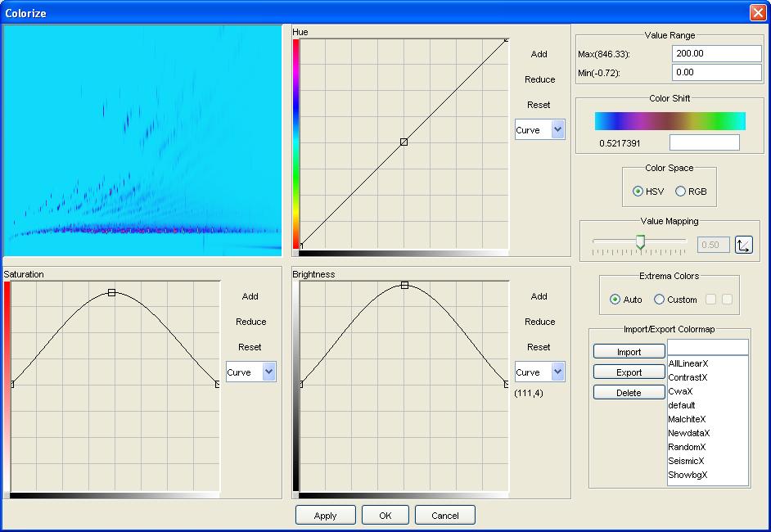Select SeismicX colormap from list

[686, 461]
